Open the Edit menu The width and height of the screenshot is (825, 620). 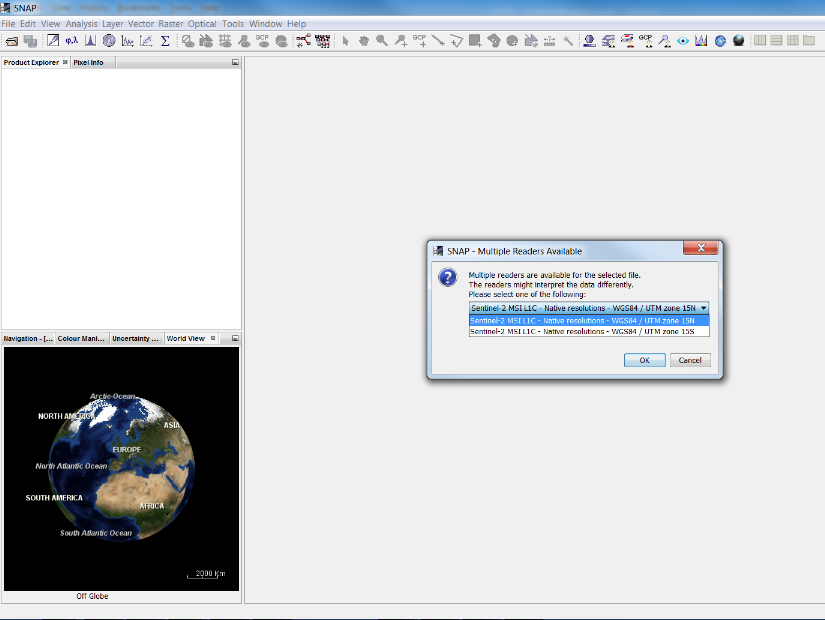coord(28,24)
